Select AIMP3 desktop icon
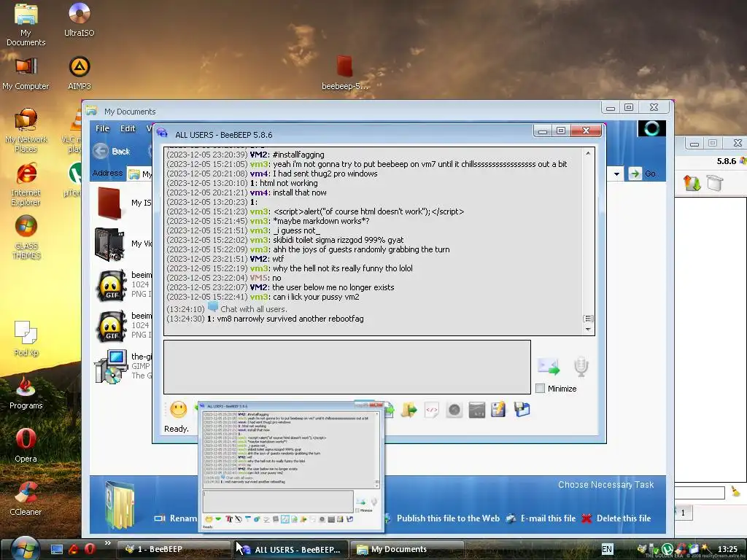 coord(79,74)
